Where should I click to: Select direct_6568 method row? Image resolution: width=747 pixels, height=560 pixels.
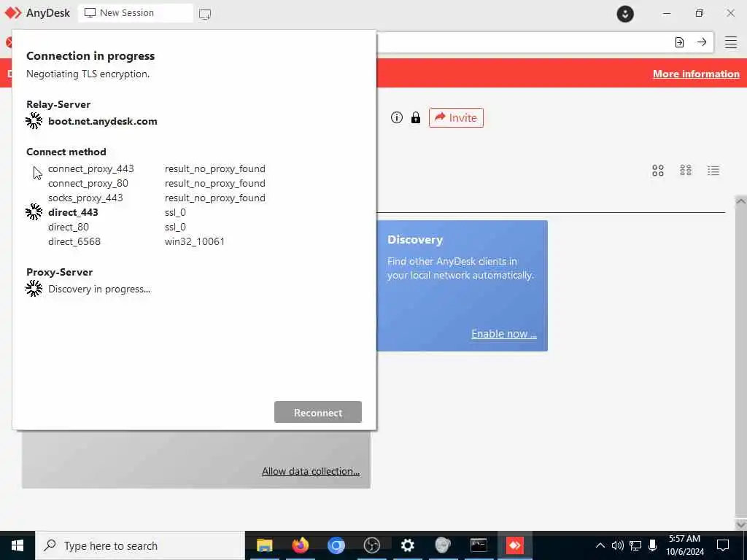(x=136, y=241)
